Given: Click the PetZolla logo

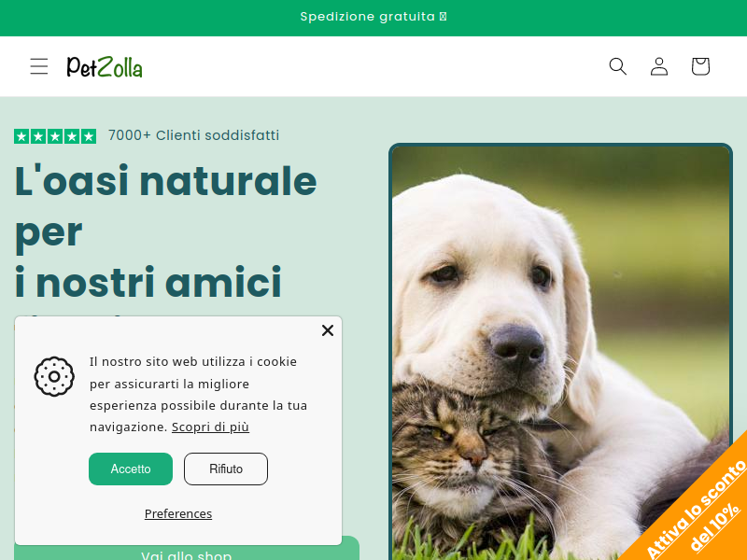Looking at the screenshot, I should pyautogui.click(x=105, y=66).
